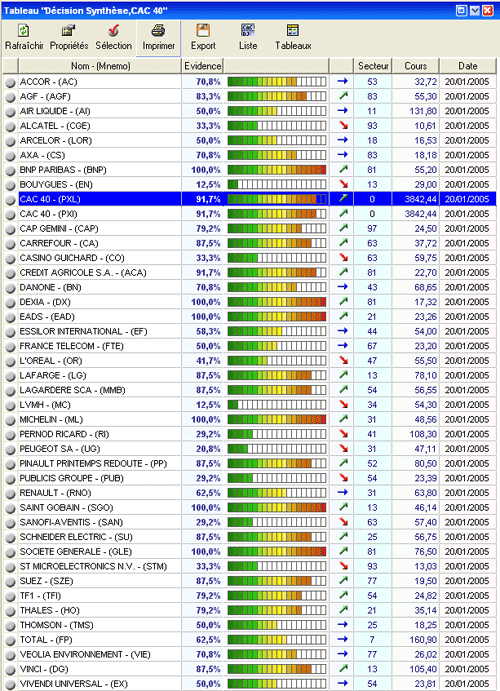The width and height of the screenshot is (500, 691).
Task: Open the Tableaux toolbar icon
Action: coord(293,30)
